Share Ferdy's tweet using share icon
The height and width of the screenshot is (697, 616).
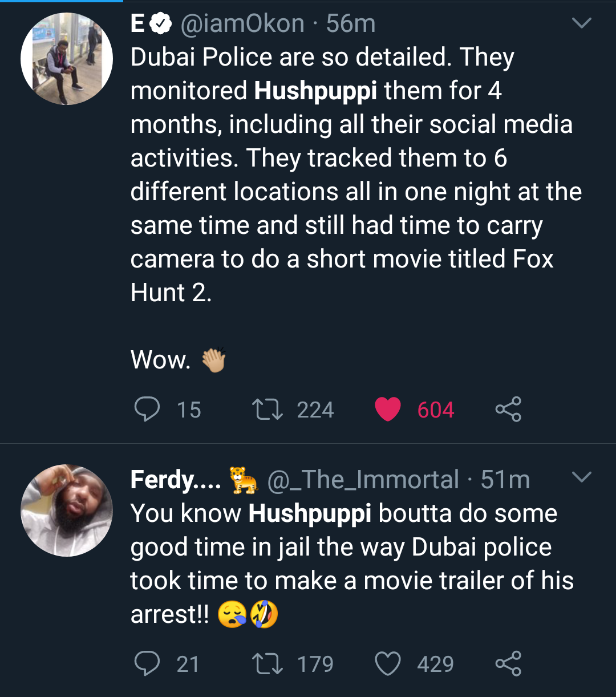[x=508, y=663]
